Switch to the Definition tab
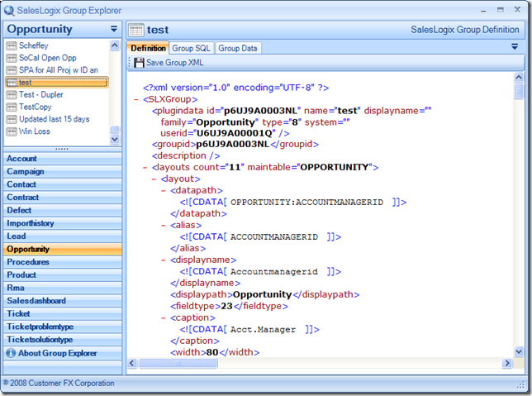This screenshot has width=532, height=396. (148, 48)
